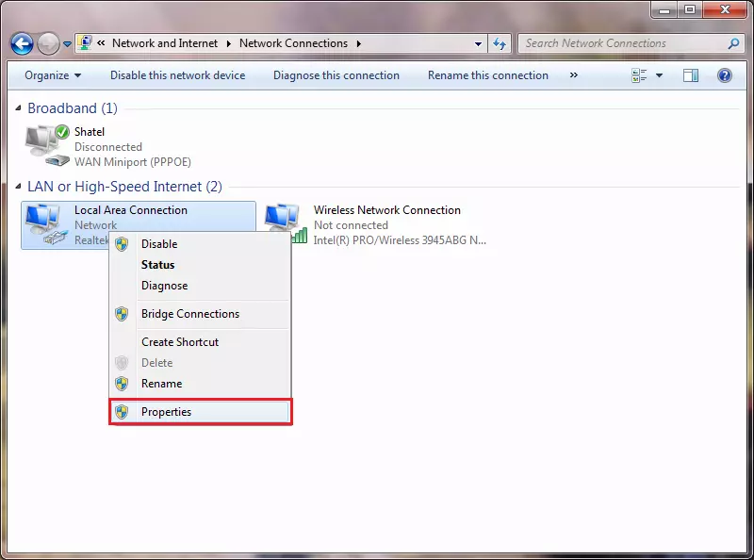Open Properties from the context menu
The image size is (754, 560).
200,412
